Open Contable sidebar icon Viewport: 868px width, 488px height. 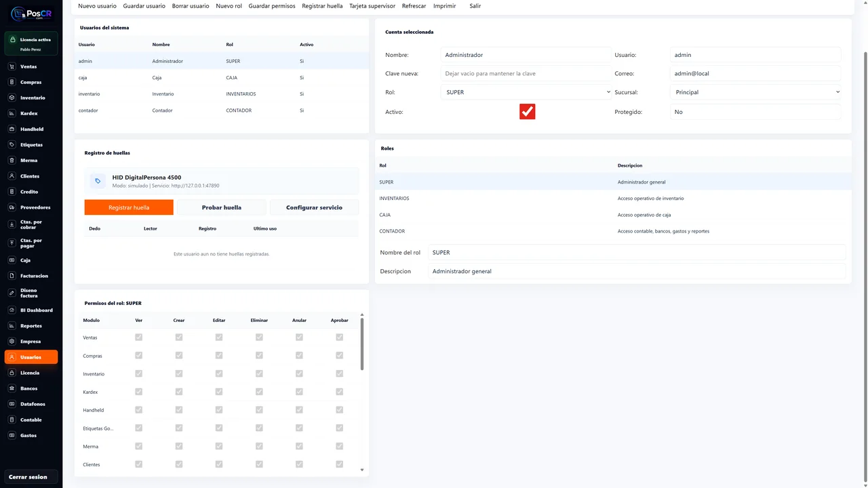point(12,419)
